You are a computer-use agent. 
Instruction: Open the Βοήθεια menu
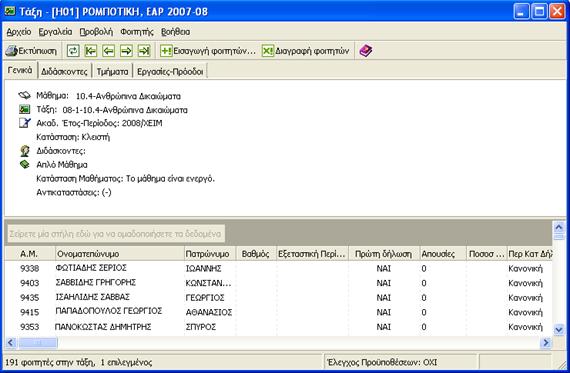pos(176,32)
